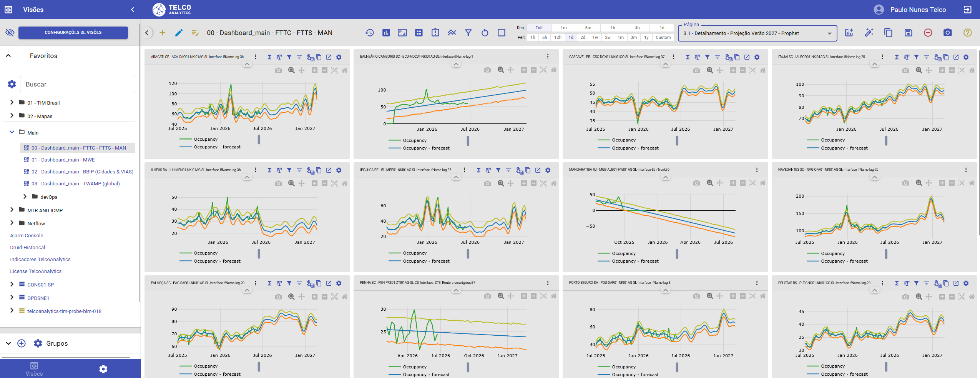Click the filter funnel icon in main toolbar
980x378 pixels.
[468, 33]
